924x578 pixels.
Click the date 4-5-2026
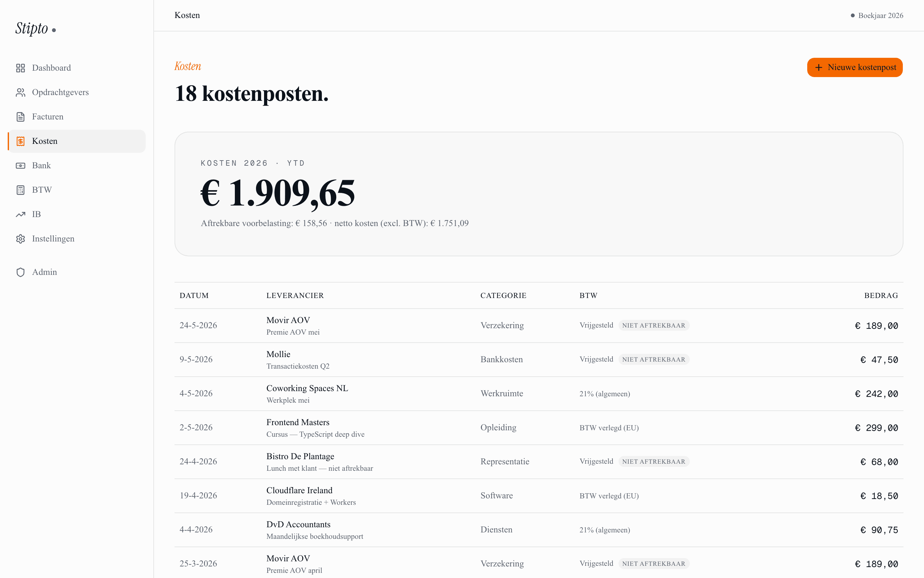pos(196,394)
